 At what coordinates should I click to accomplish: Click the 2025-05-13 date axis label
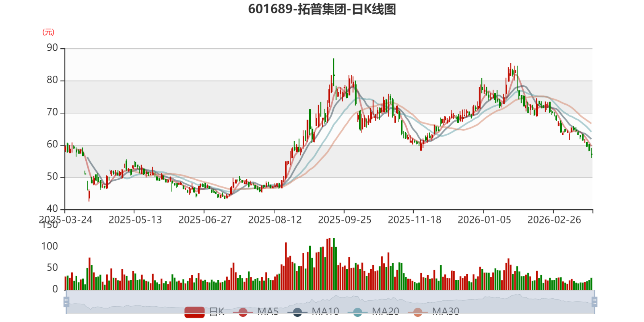135,220
